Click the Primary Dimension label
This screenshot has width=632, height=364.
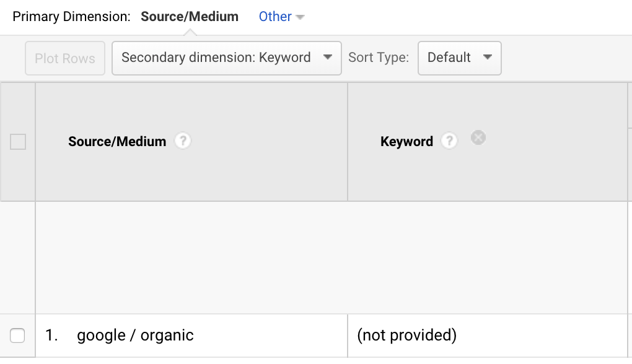(x=71, y=17)
